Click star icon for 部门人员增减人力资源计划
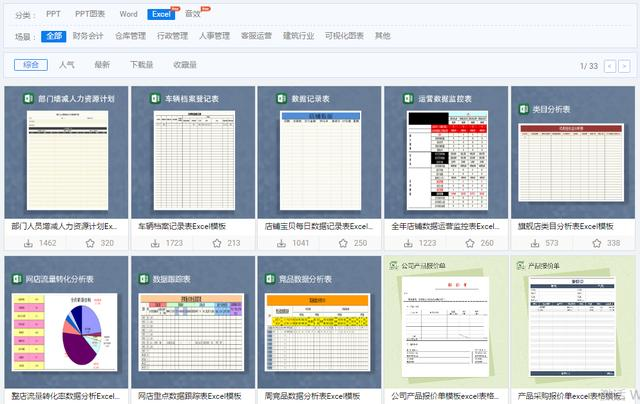This screenshot has width=640, height=404. pos(90,243)
